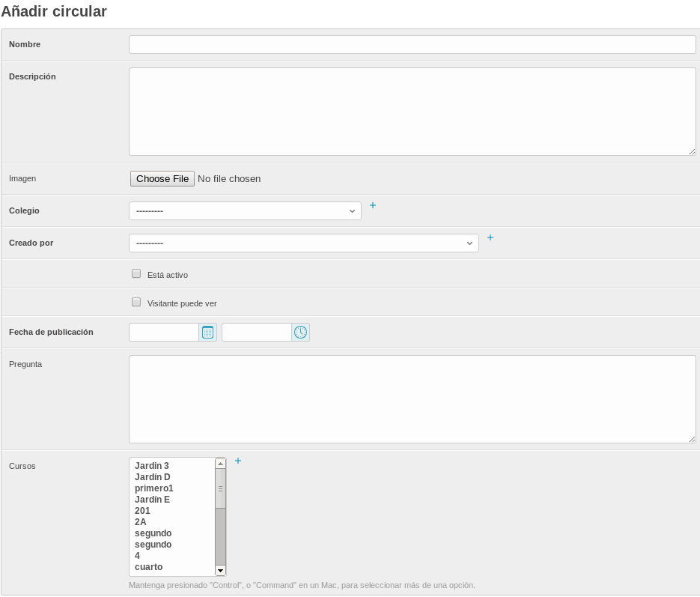700x597 pixels.
Task: Focus the Nombre text field
Action: point(412,45)
